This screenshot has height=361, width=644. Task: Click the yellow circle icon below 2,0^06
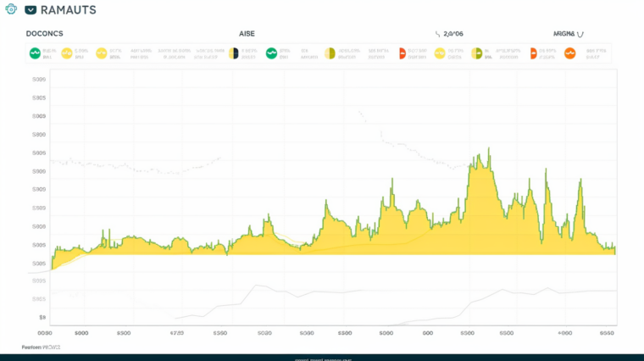(x=440, y=53)
